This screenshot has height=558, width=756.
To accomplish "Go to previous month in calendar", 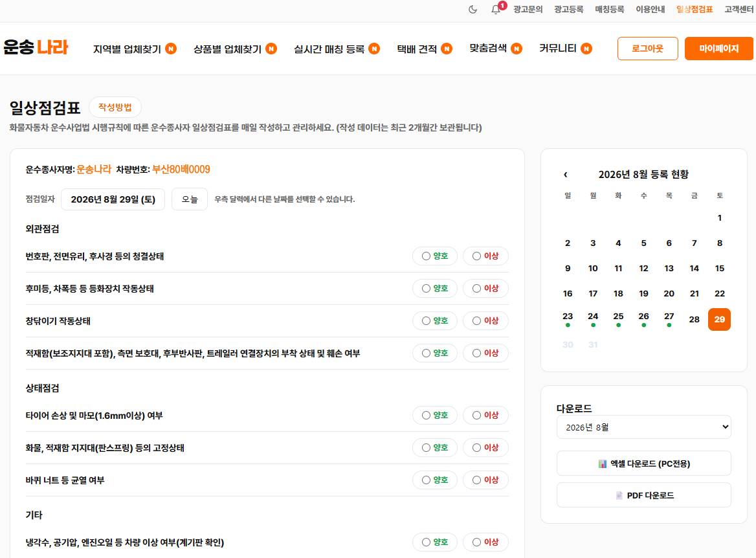I will pos(566,175).
